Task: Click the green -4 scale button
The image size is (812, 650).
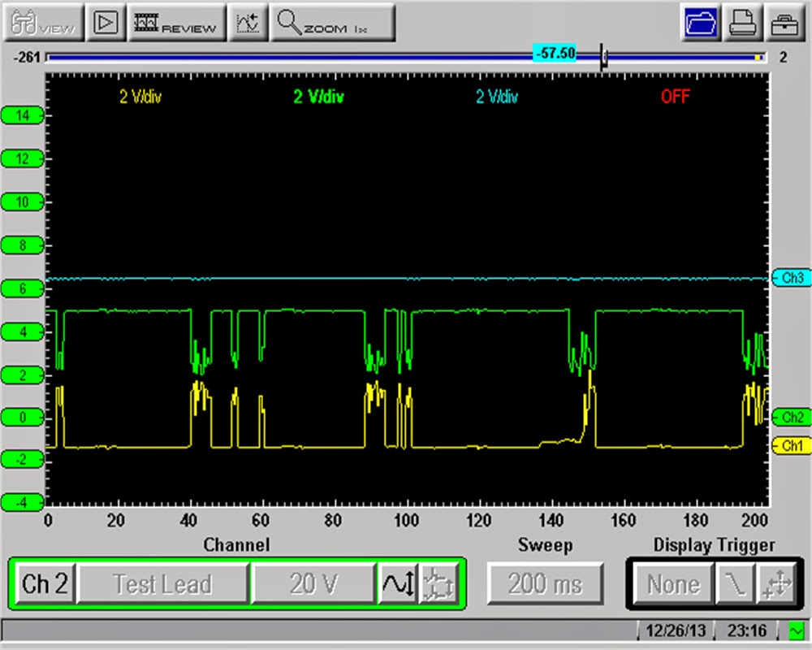Action: tap(22, 502)
